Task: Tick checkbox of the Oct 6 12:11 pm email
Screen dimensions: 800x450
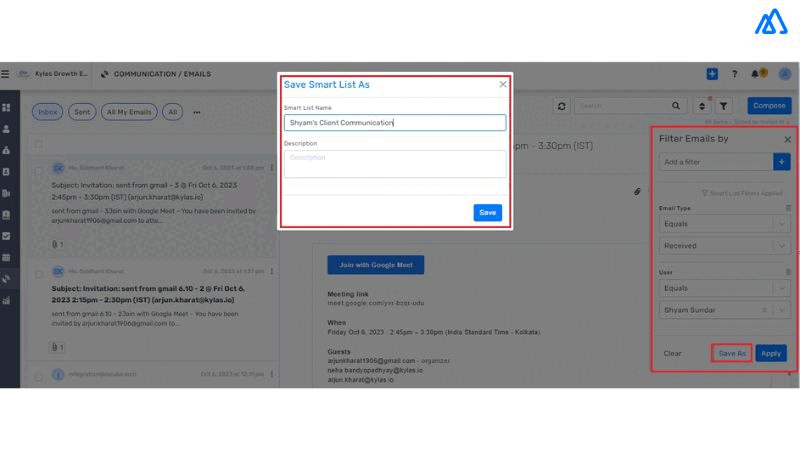Action: pyautogui.click(x=39, y=377)
